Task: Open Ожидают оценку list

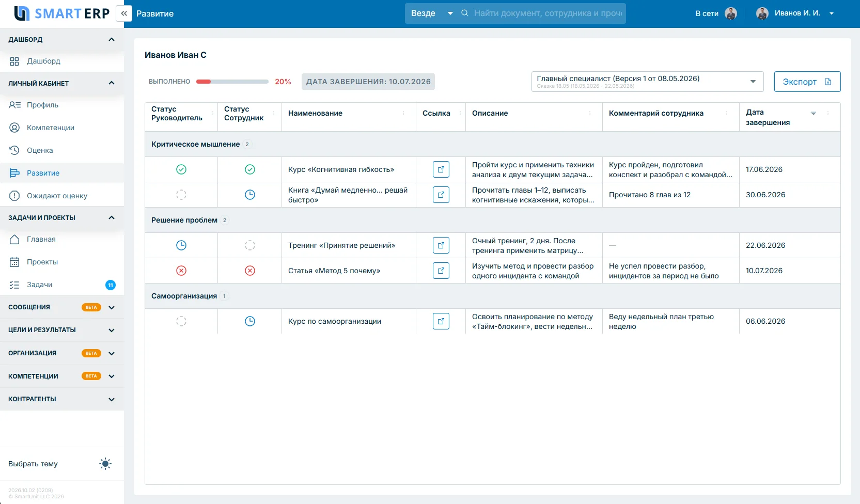Action: (62, 196)
